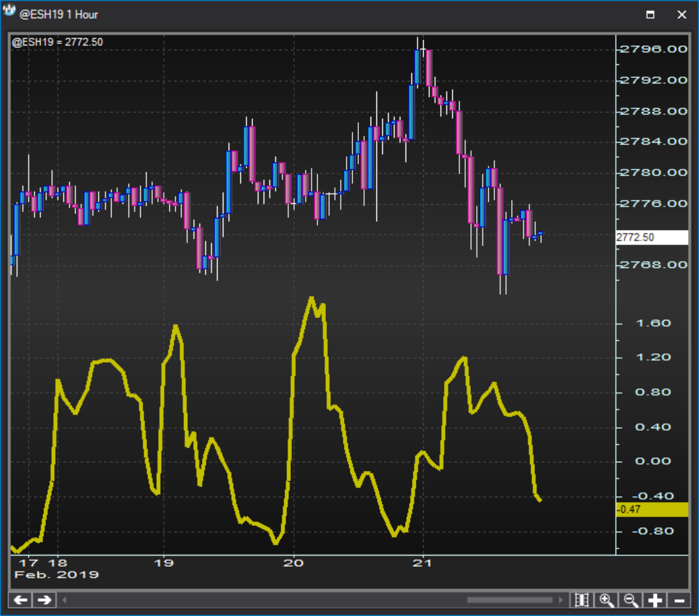
Task: Zoom out with the magnifier minus icon
Action: (x=631, y=600)
